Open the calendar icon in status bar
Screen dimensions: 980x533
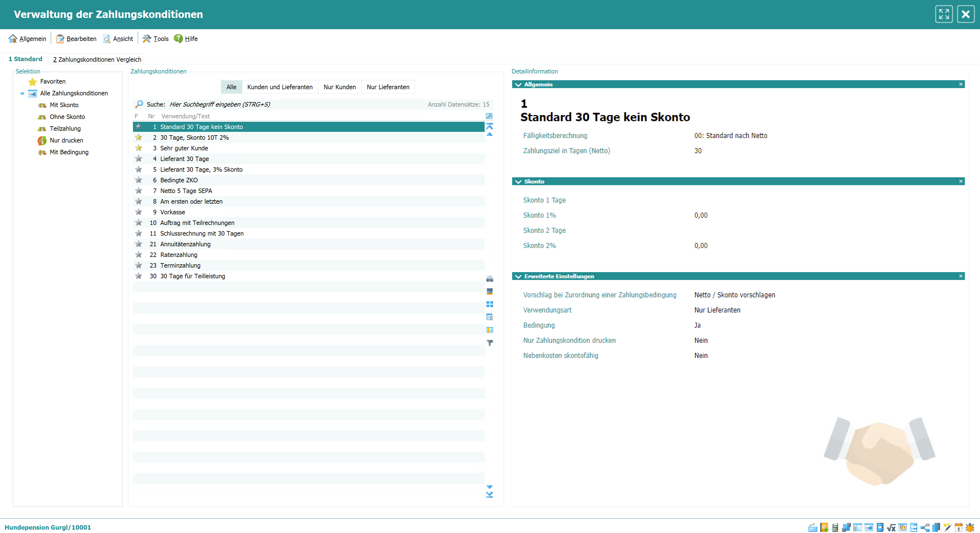[959, 527]
